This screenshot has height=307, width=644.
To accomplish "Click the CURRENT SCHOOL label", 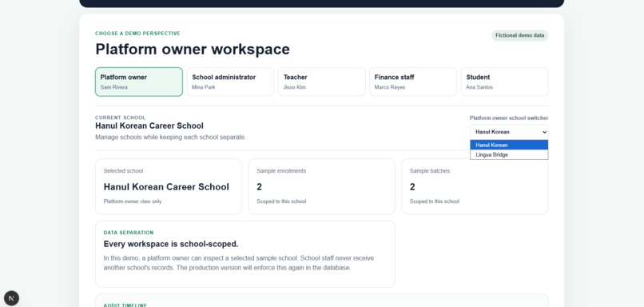I will pos(121,118).
